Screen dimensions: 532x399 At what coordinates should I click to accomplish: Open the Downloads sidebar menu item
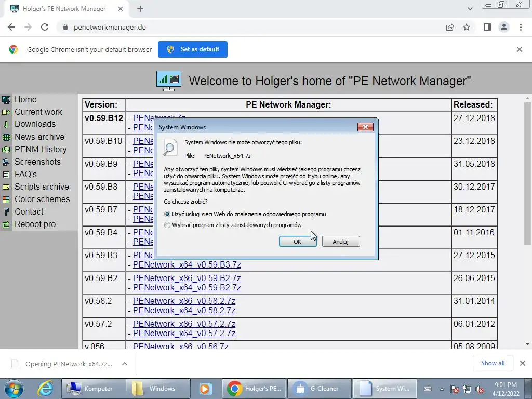click(35, 124)
